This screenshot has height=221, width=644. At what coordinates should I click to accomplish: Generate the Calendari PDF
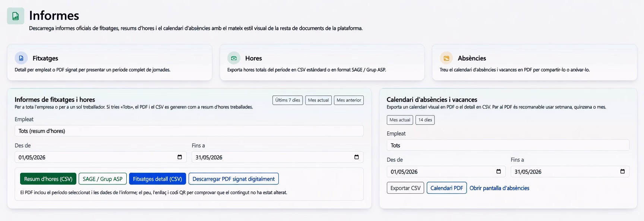tap(446, 188)
